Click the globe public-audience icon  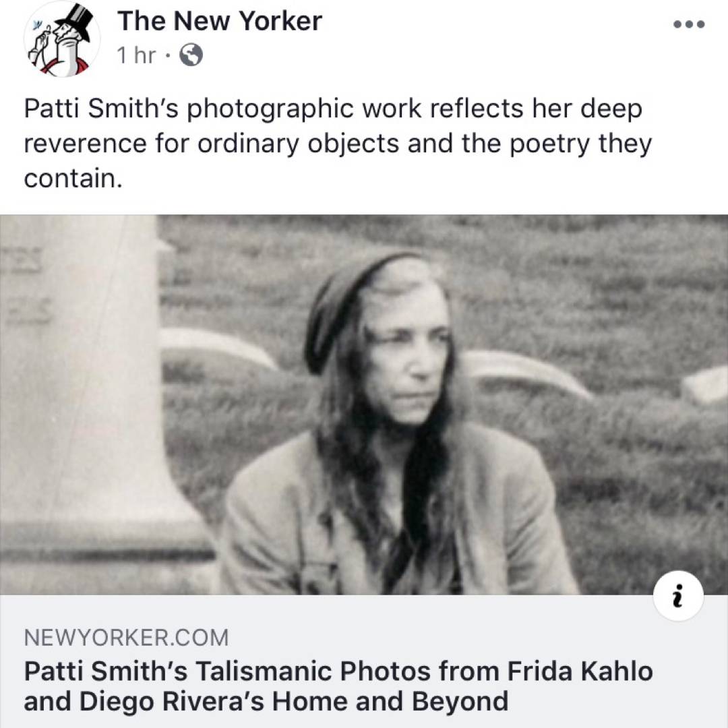tap(191, 56)
